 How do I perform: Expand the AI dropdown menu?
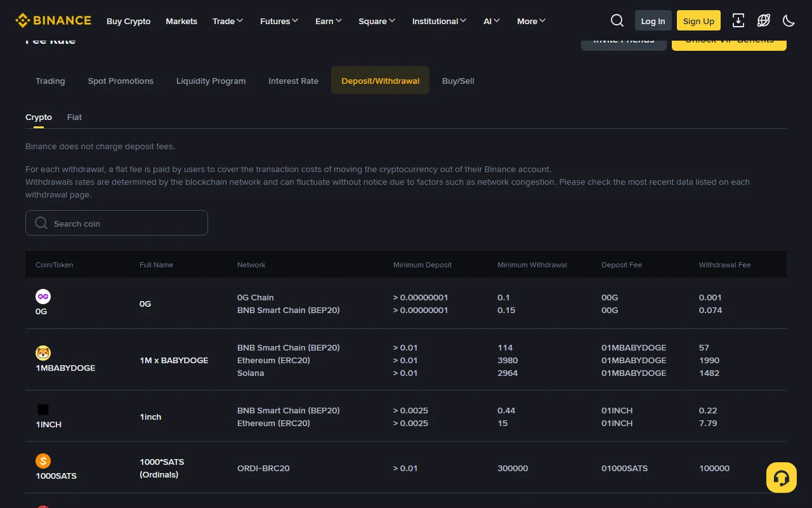492,21
